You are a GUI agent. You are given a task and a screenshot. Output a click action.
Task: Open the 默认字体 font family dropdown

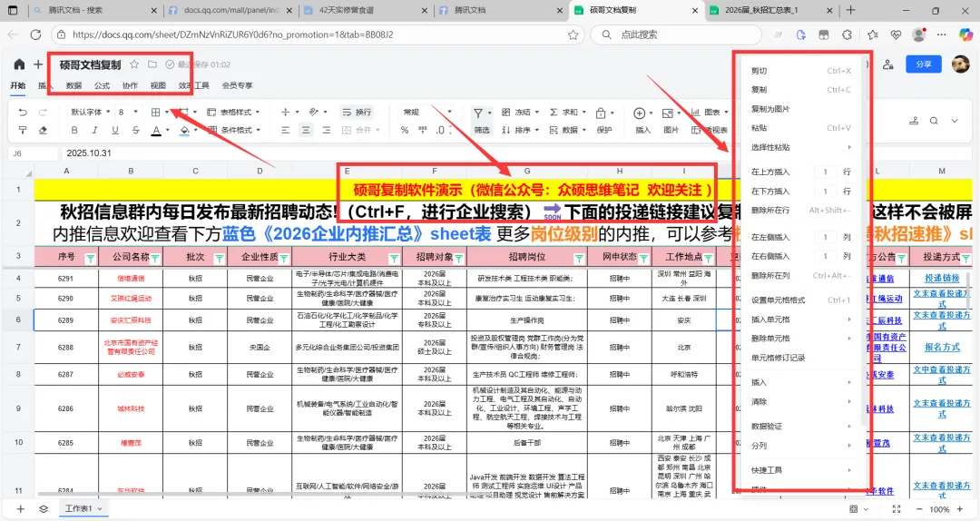[x=90, y=112]
